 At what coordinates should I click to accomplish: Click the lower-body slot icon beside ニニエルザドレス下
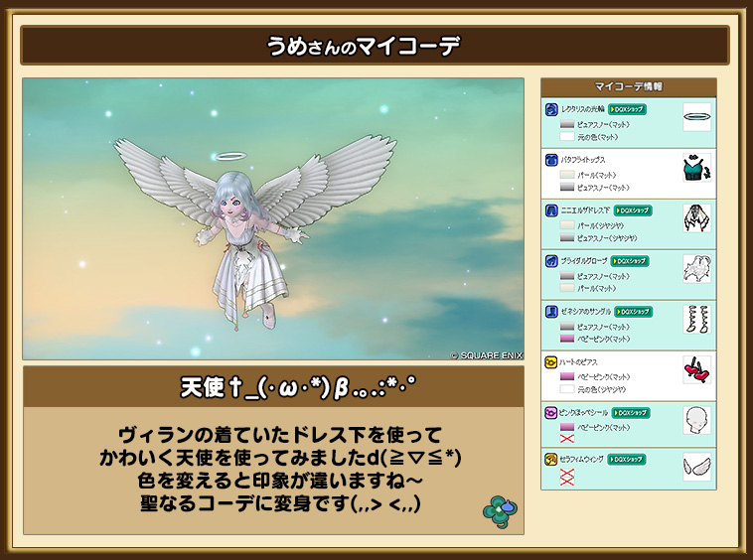click(x=551, y=210)
